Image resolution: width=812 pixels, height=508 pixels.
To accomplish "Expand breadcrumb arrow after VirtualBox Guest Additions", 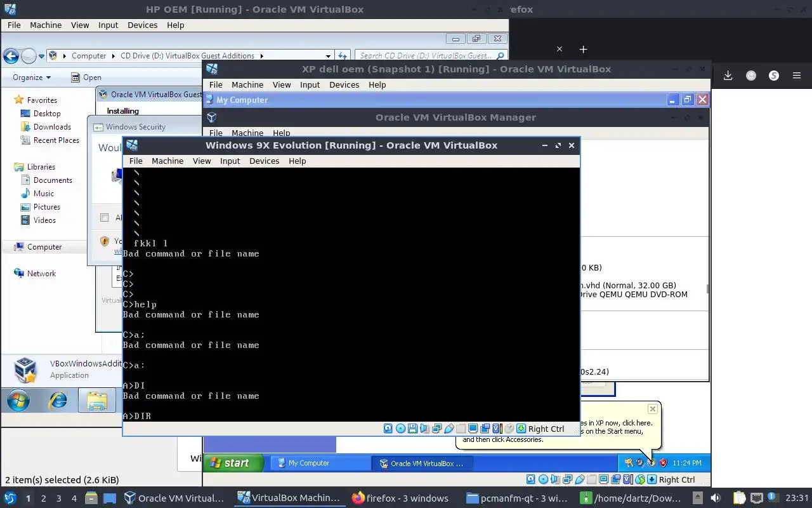I will pyautogui.click(x=261, y=56).
